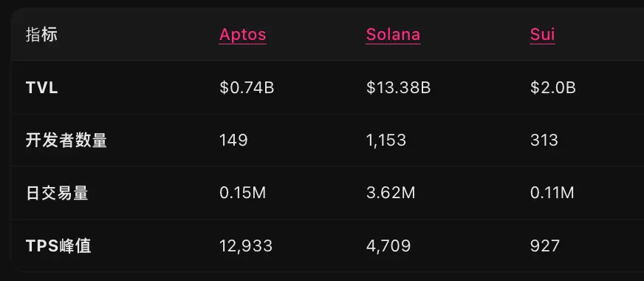Open the Sui link in header

click(543, 35)
